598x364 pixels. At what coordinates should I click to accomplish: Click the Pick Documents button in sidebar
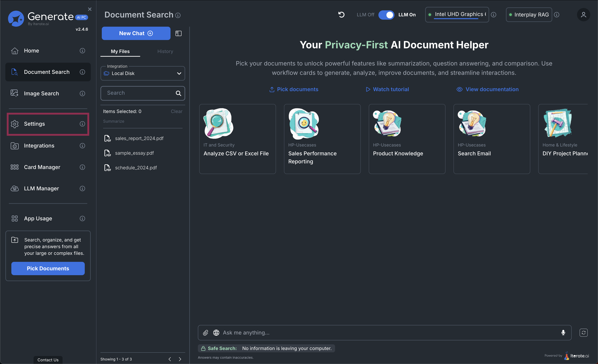[48, 268]
